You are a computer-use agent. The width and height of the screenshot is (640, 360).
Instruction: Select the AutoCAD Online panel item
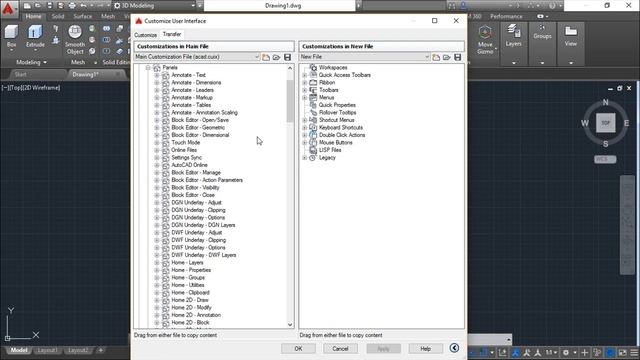click(x=189, y=165)
